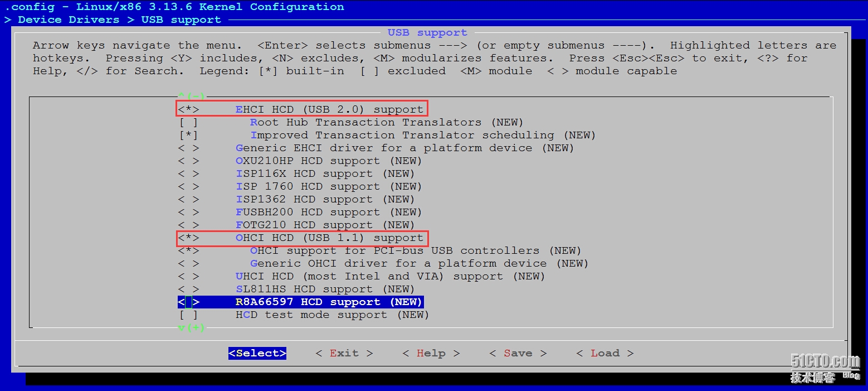This screenshot has height=391, width=868.
Task: Select Improved Transaction Translator scheduling label
Action: click(x=423, y=135)
